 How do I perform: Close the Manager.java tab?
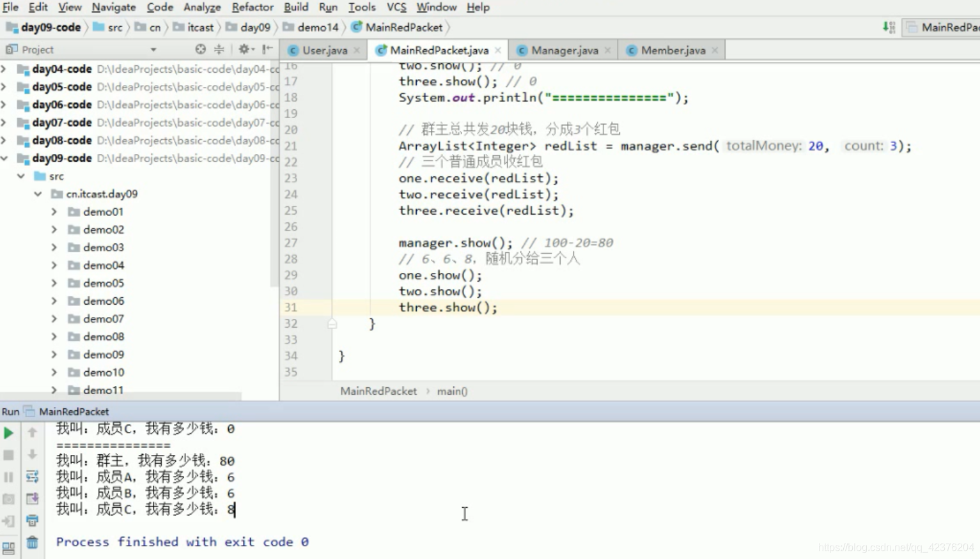[607, 50]
